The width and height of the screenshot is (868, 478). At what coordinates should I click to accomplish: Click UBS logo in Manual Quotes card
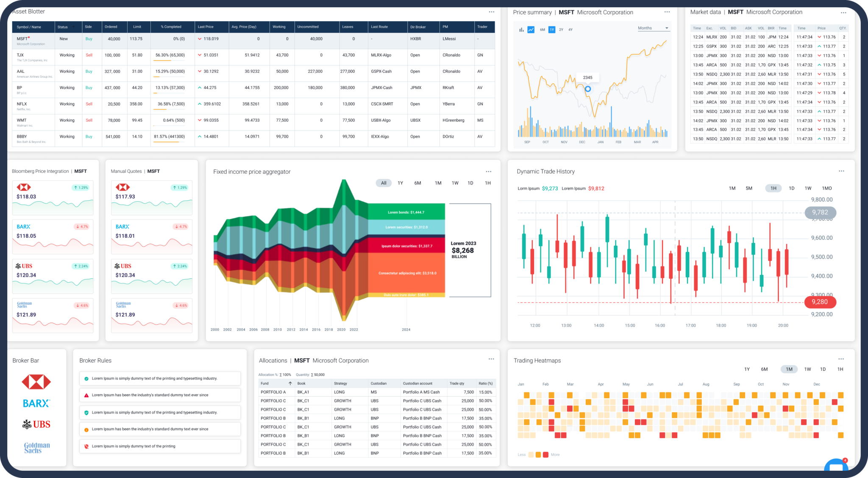tap(123, 266)
